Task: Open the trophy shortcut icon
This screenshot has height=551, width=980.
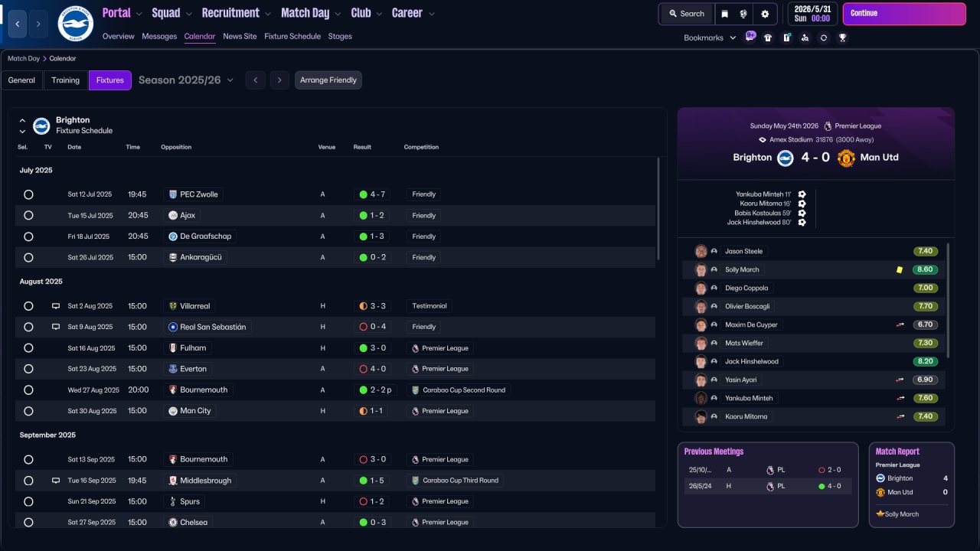Action: point(842,37)
